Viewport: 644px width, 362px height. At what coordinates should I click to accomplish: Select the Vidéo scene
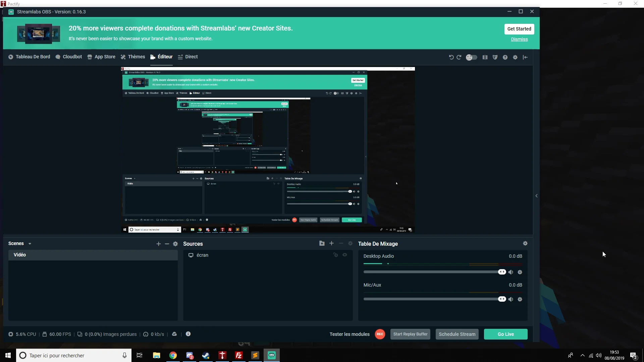93,255
